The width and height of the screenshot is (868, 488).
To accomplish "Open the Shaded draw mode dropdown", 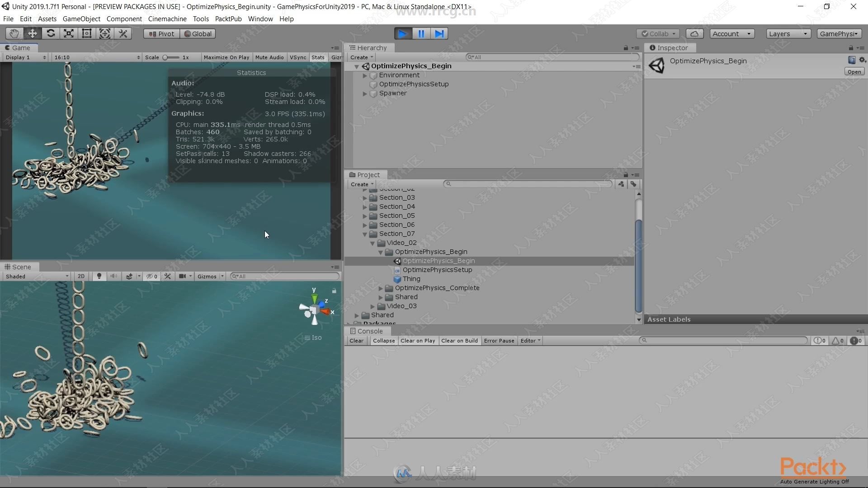I will click(37, 276).
